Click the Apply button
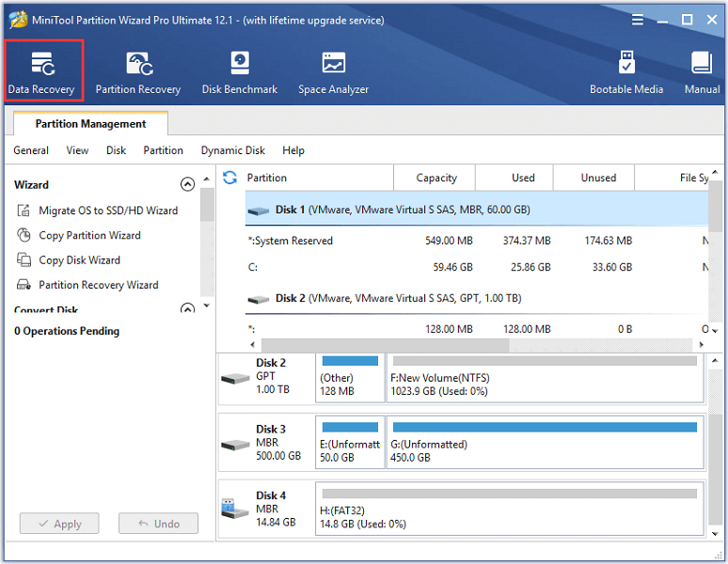The height and width of the screenshot is (564, 728). click(x=59, y=524)
